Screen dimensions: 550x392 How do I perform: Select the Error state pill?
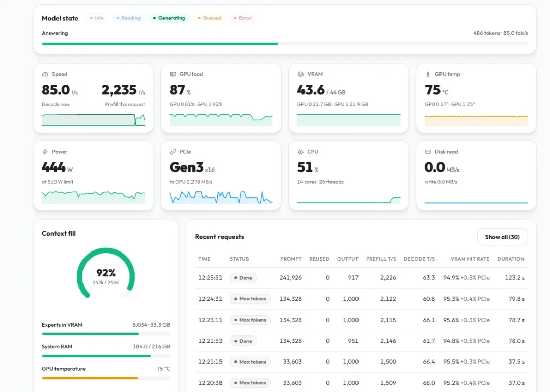pyautogui.click(x=243, y=18)
